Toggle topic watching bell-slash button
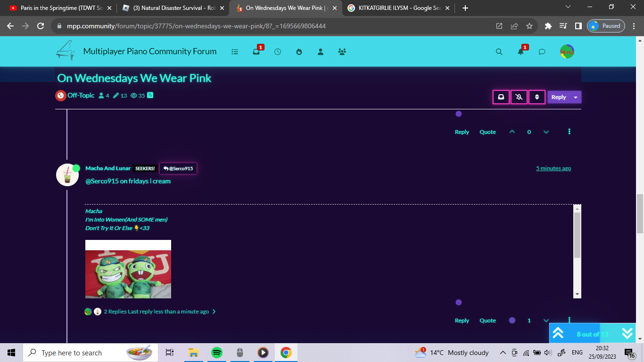 [519, 97]
